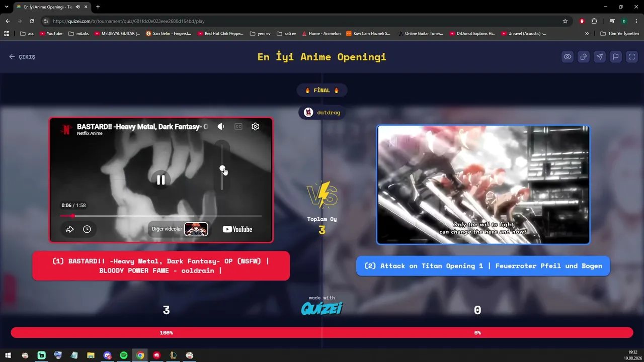
Task: Open the saü ev bookmarks folder
Action: point(287,34)
